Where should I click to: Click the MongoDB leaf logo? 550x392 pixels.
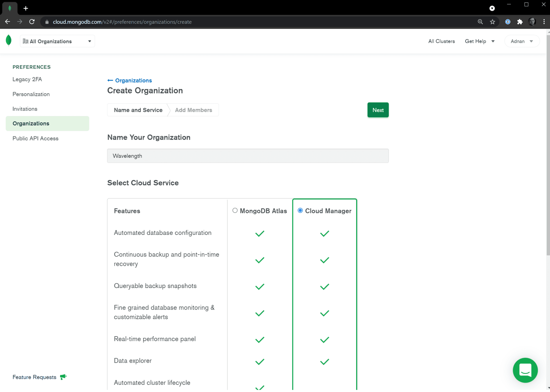[9, 40]
